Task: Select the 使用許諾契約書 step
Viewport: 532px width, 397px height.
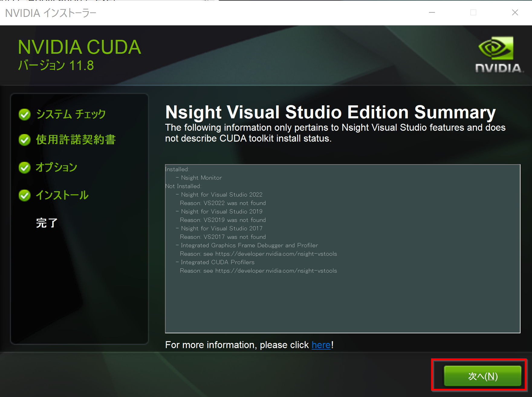Action: (x=76, y=139)
